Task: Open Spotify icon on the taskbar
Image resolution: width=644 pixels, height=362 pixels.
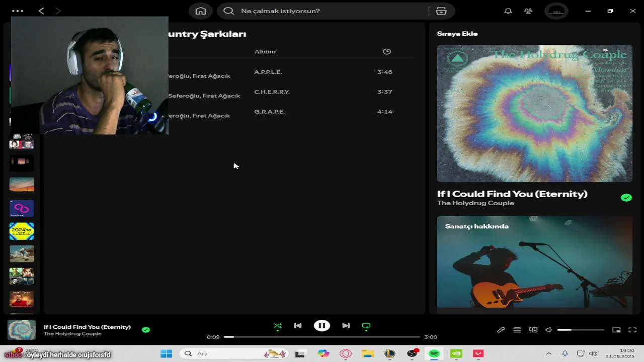Action: click(x=434, y=353)
